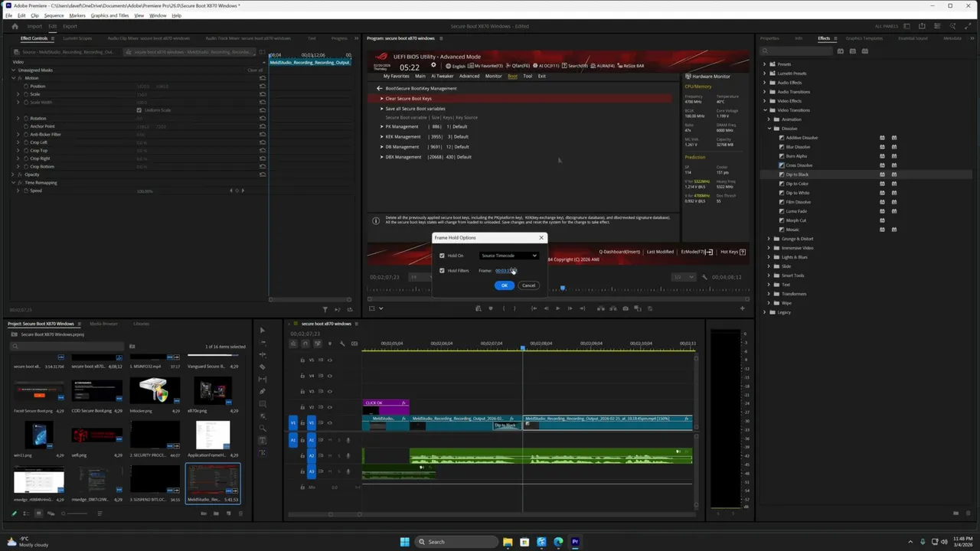Select the Type tool

point(262,440)
